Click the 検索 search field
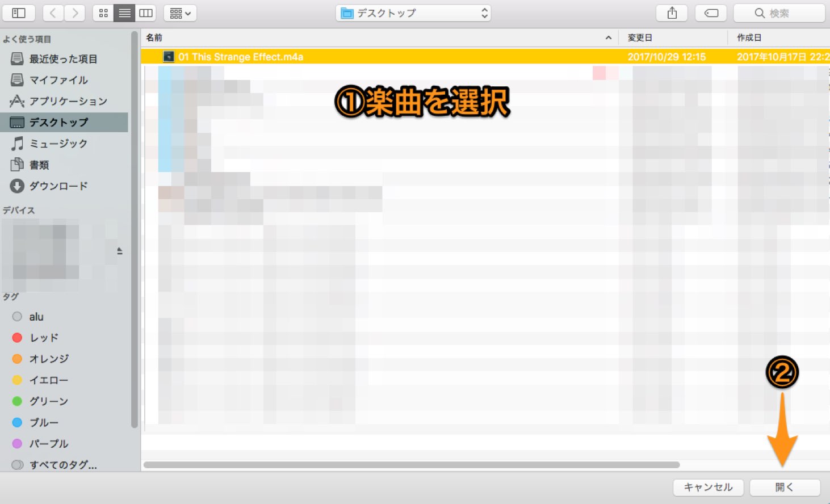This screenshot has height=504, width=830. (x=779, y=13)
